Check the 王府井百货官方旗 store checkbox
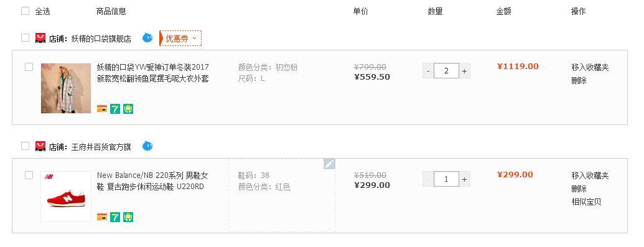The width and height of the screenshot is (644, 247). 26,146
